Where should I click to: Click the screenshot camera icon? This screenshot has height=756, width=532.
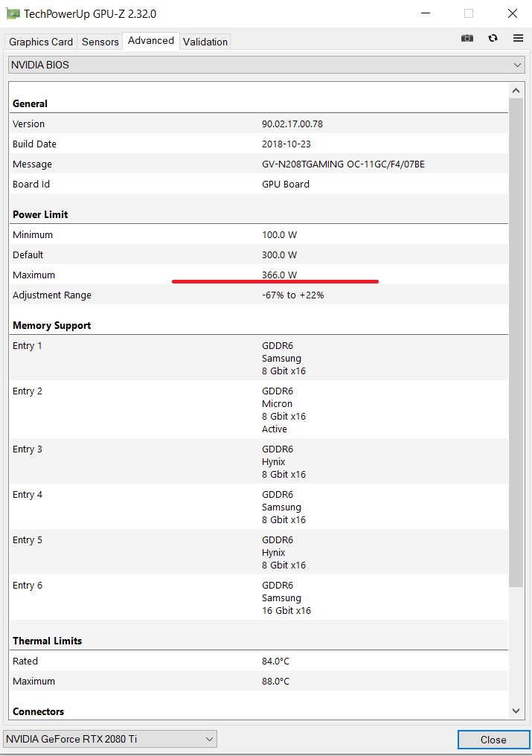[467, 38]
